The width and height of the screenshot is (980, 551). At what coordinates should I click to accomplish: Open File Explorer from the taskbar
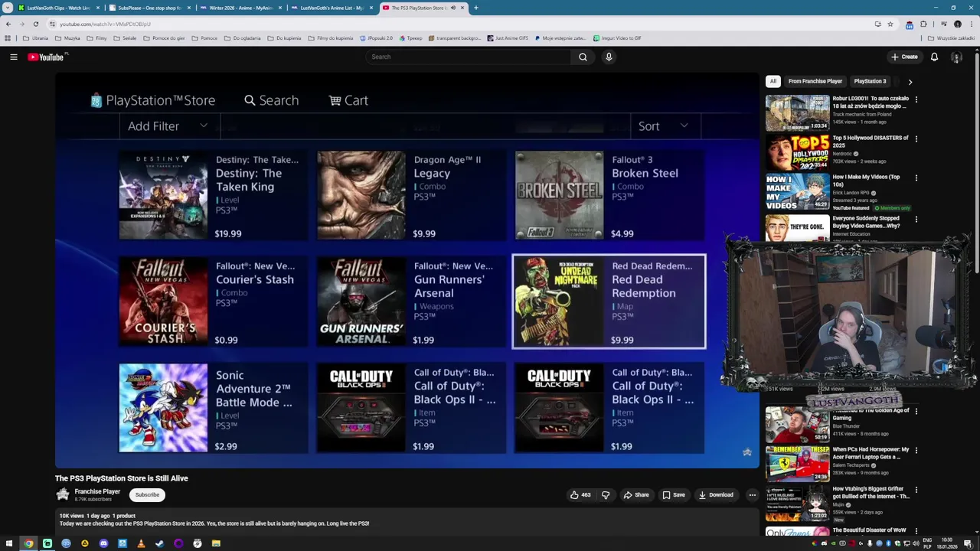pos(216,543)
